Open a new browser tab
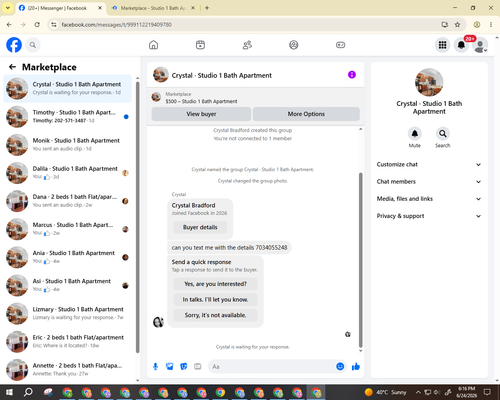Image resolution: width=500 pixels, height=400 pixels. coord(207,8)
